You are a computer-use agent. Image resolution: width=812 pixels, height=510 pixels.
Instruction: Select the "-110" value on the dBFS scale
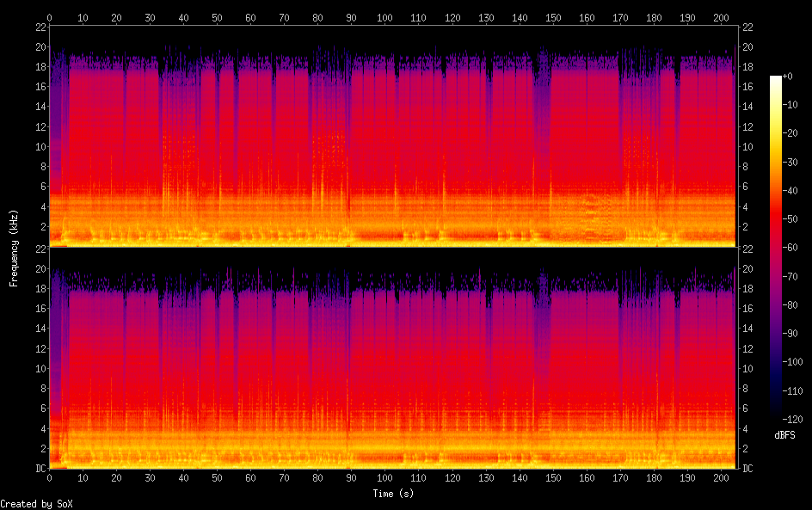tap(792, 391)
